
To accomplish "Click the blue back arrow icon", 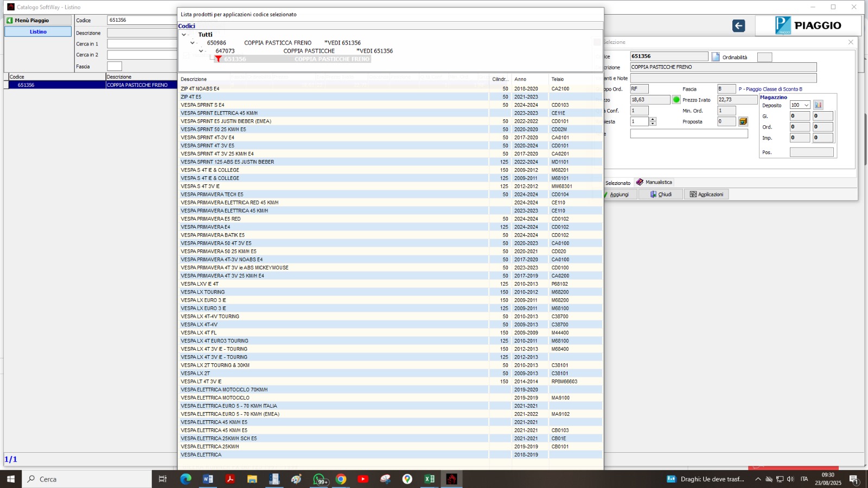I will pos(738,26).
